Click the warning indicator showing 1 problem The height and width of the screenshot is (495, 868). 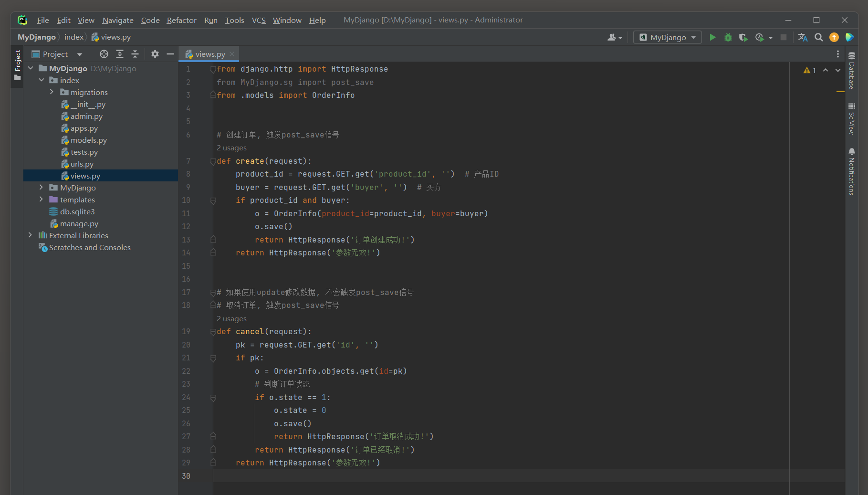coord(810,70)
